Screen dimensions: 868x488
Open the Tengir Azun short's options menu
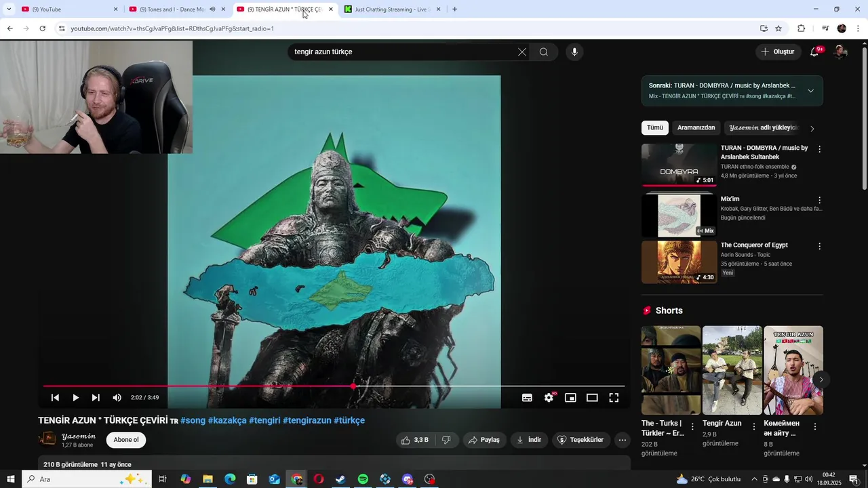(754, 427)
